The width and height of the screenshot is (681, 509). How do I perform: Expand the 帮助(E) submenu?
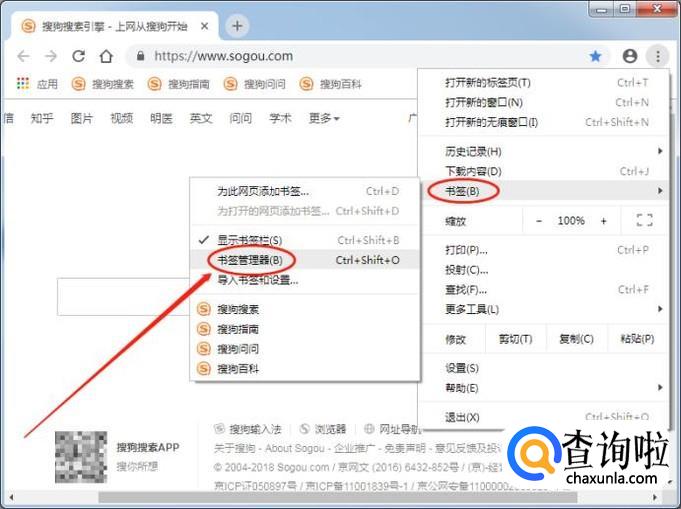[545, 388]
